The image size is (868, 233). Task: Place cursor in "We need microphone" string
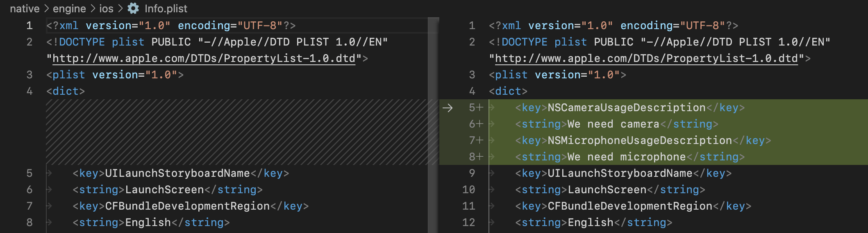click(626, 157)
